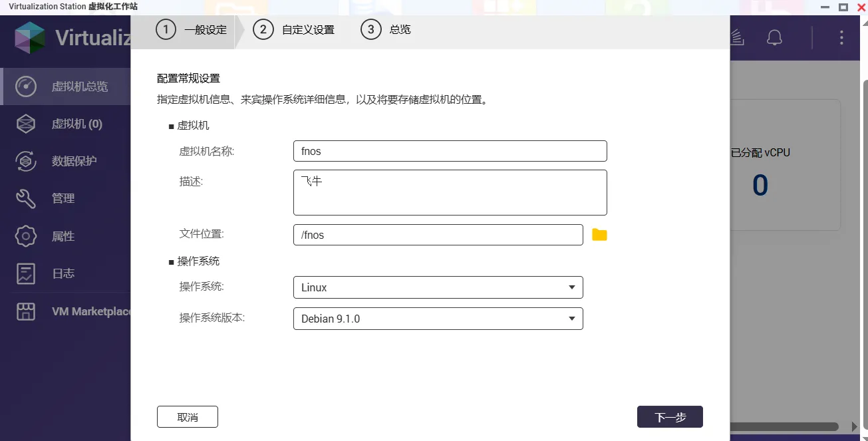This screenshot has height=441, width=868.
Task: Click the 配置常规设置 heading
Action: pyautogui.click(x=188, y=78)
